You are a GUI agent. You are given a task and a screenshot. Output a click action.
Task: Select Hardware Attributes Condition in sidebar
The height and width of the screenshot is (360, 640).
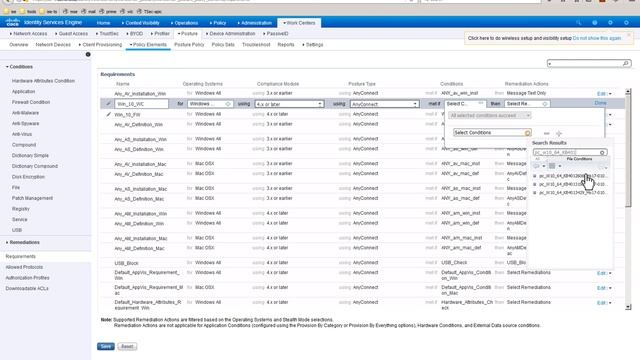[x=43, y=81]
